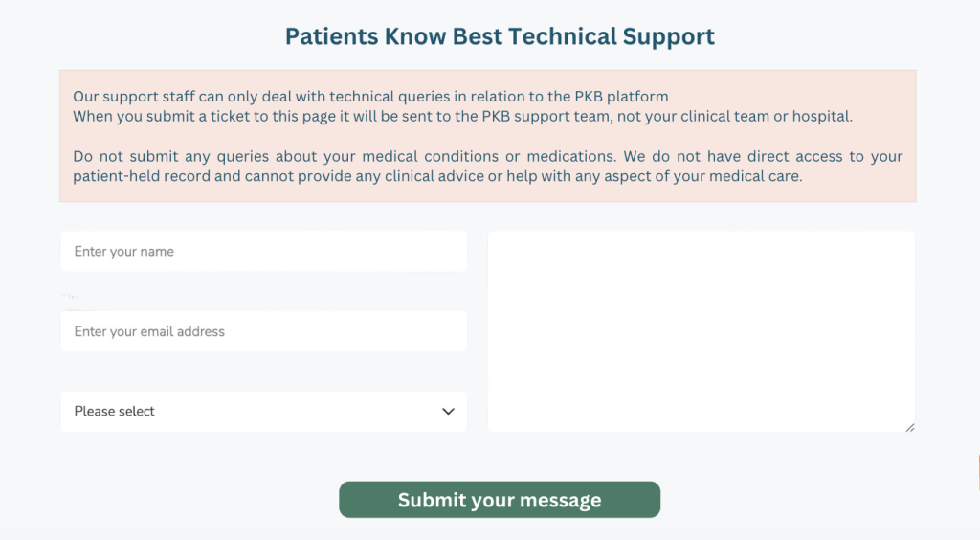Grab the message box resize handle
The image size is (980, 540).
coord(910,427)
